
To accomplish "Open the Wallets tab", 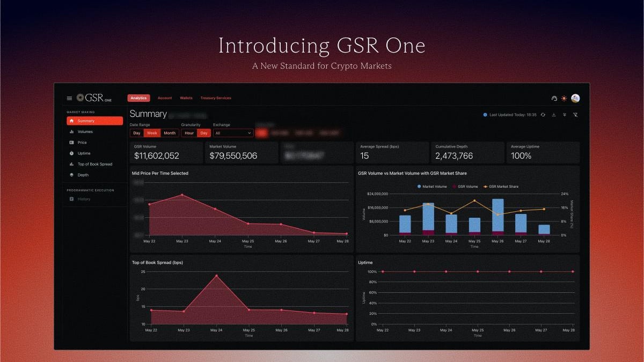I will click(x=186, y=98).
